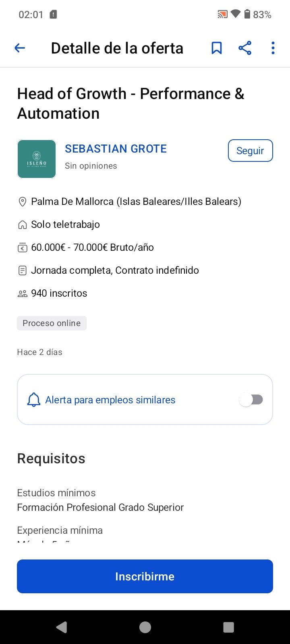Open SEBASTIAN GROTE company profile
Image resolution: width=290 pixels, height=644 pixels.
click(116, 149)
